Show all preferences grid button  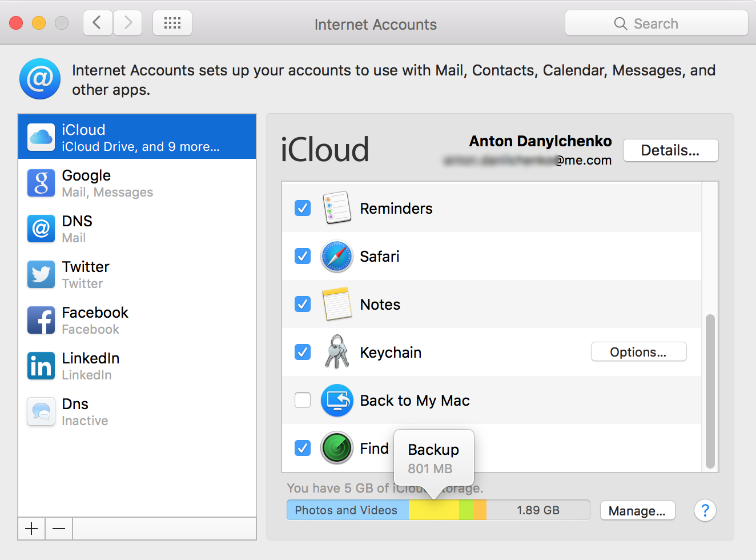click(x=172, y=23)
